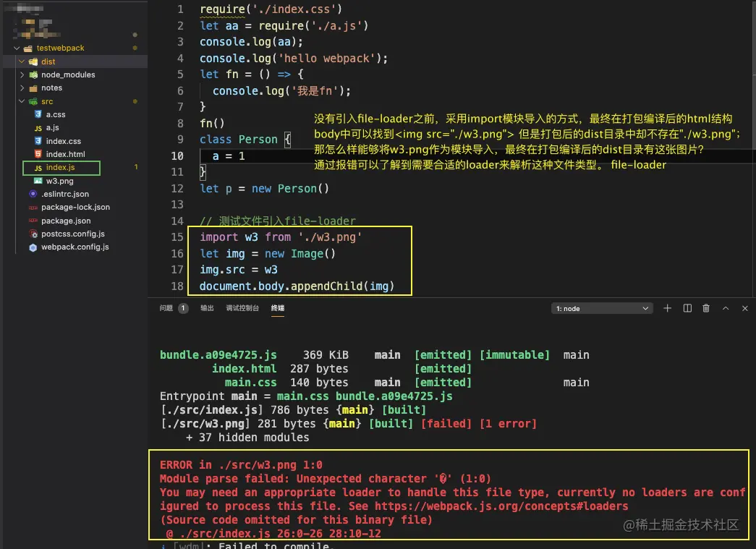Open webpack.config.js in the explorer

tap(75, 247)
